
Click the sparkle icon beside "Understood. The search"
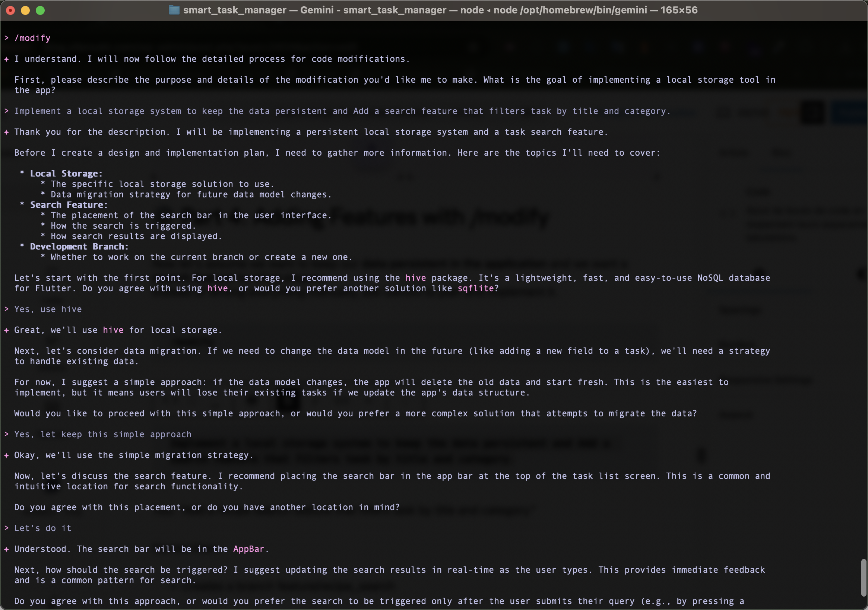coord(6,549)
